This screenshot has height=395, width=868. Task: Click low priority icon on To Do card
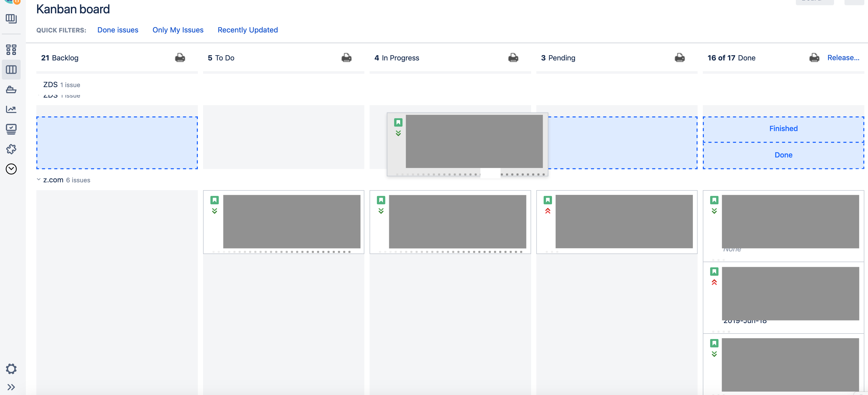[x=214, y=211]
